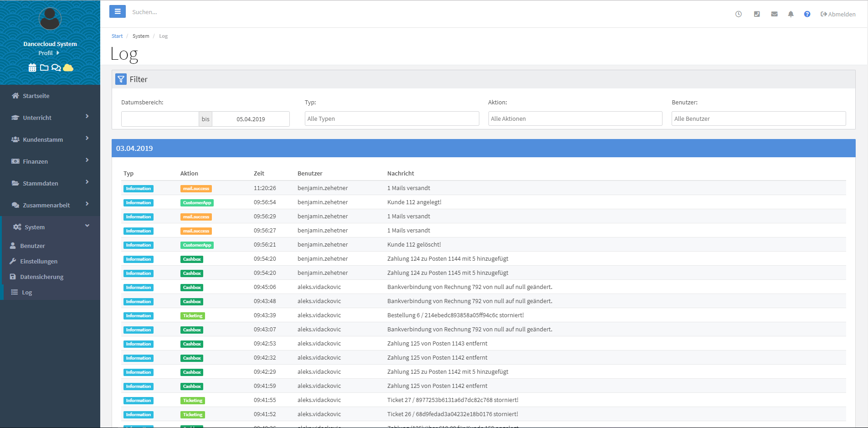Expand the Stammdaten sidebar menu
This screenshot has width=868, height=428.
(50, 183)
